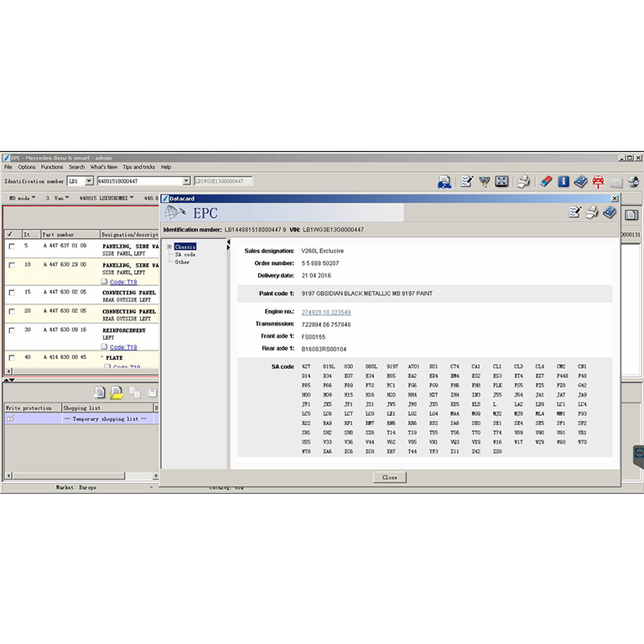Open the notes editor icon in main toolbar
The image size is (644, 644).
click(x=466, y=181)
